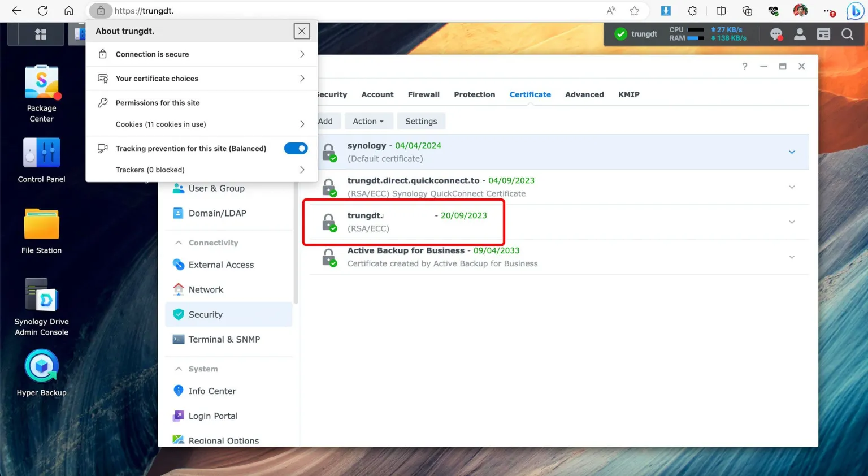Open the chat notifications icon in the taskbar
Viewport: 868px width, 476px height.
(776, 34)
